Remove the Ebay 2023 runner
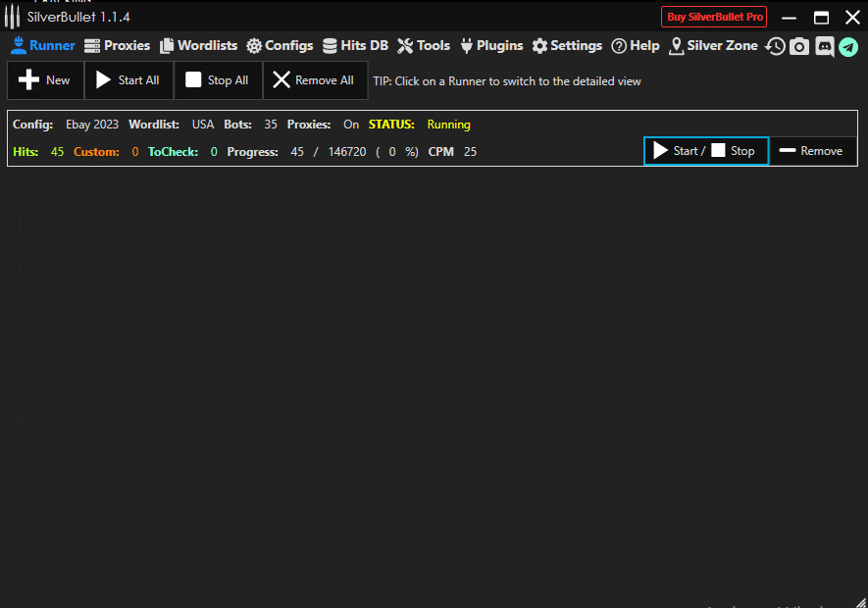The image size is (868, 608). point(812,151)
